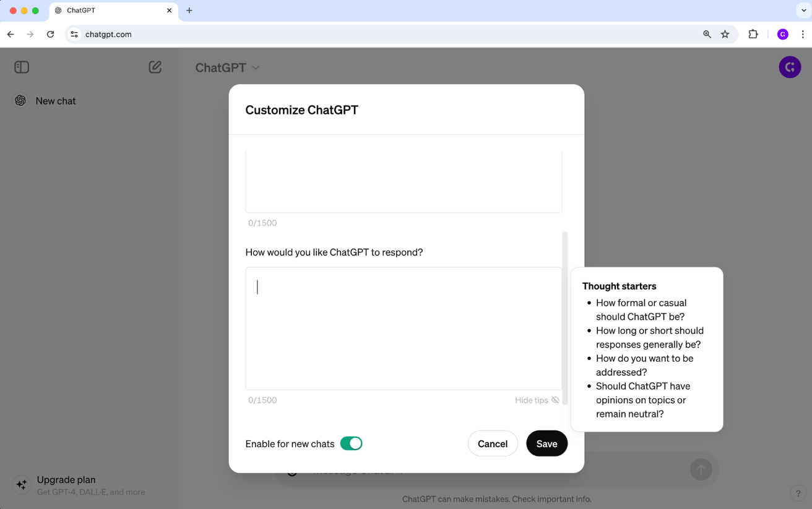The width and height of the screenshot is (812, 509).
Task: Open the browser extensions puzzle icon
Action: (753, 35)
